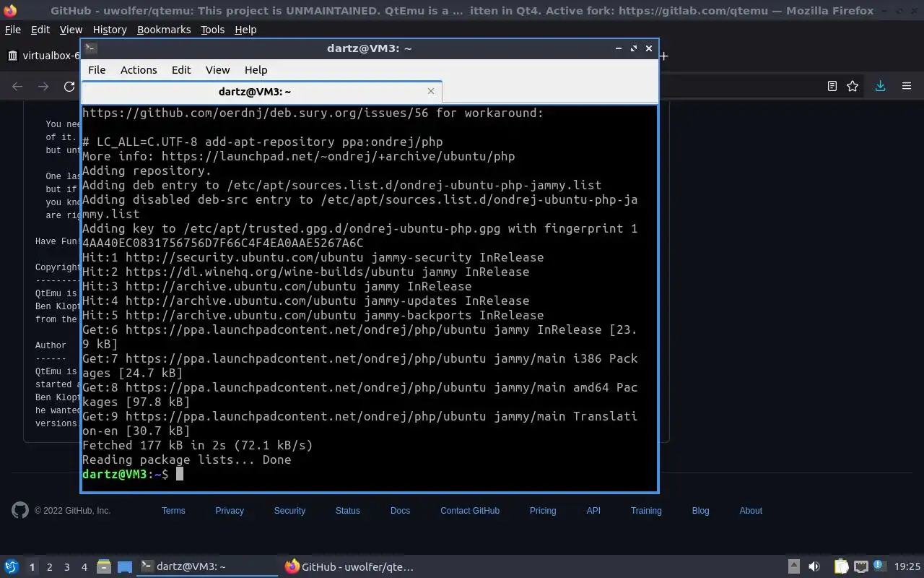Open Firefox's Help menu

click(x=245, y=30)
